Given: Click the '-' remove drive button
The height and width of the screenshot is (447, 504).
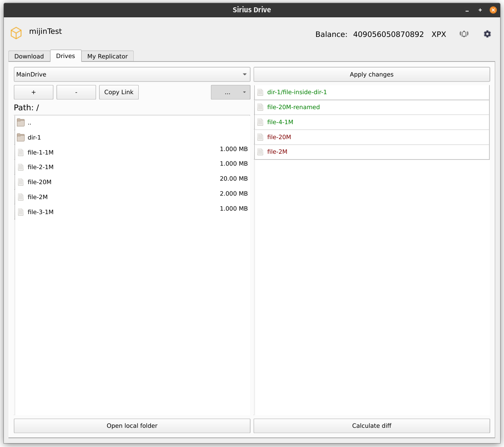Looking at the screenshot, I should click(76, 92).
